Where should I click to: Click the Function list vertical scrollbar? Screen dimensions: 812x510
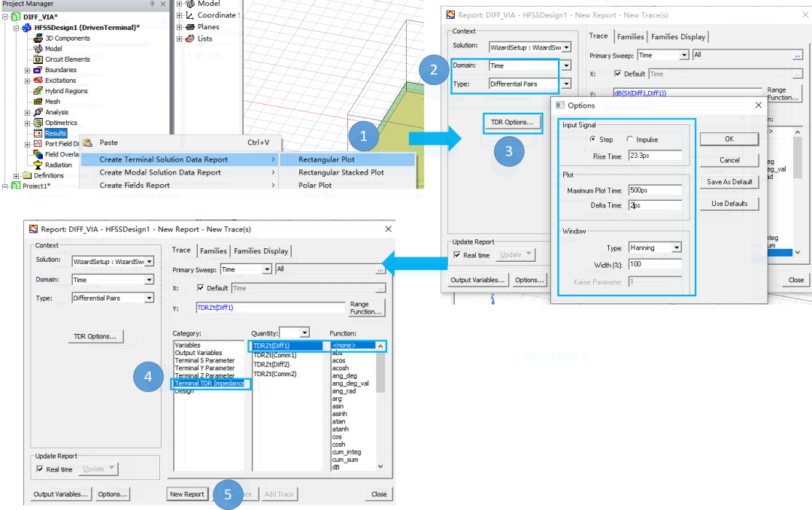click(380, 406)
